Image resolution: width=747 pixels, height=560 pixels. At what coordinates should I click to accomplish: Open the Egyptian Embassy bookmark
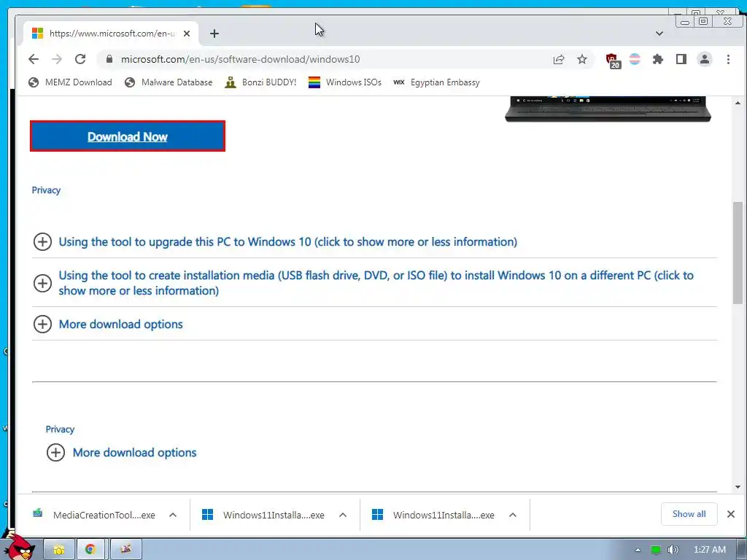[x=436, y=82]
